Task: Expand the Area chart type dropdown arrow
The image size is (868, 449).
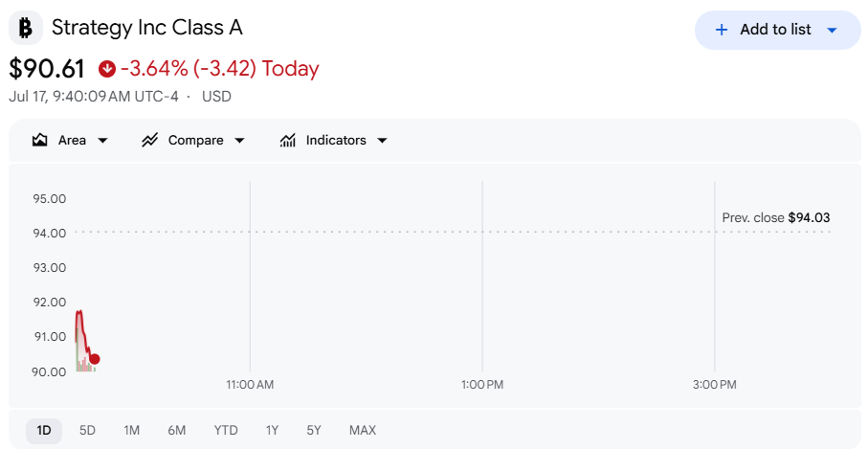Action: [102, 141]
